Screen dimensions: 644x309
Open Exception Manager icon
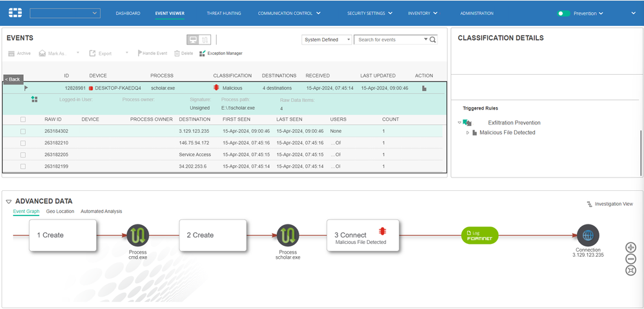click(202, 54)
